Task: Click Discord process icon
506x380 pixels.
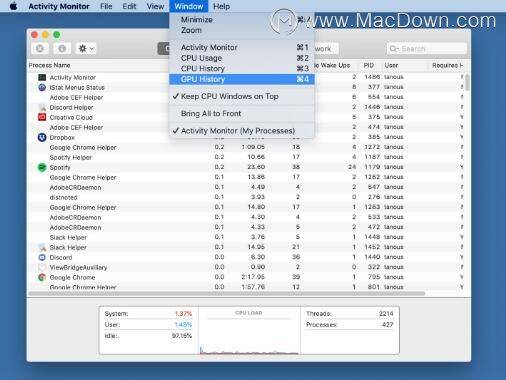Action: coord(42,257)
